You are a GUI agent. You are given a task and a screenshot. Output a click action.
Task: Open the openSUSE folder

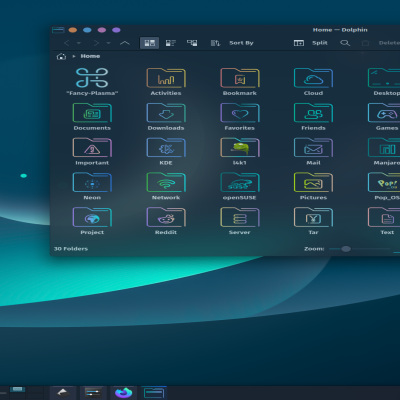point(240,186)
